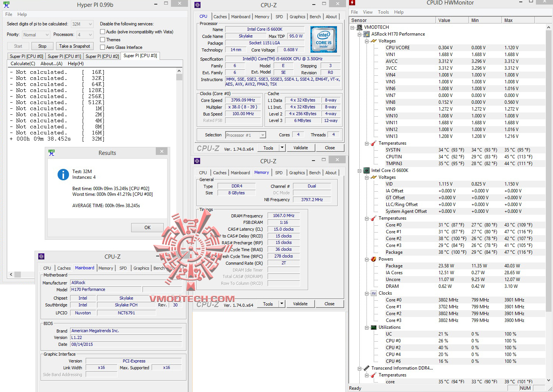Open the View menu in HWMonitor
Image resolution: width=553 pixels, height=392 pixels.
[368, 12]
